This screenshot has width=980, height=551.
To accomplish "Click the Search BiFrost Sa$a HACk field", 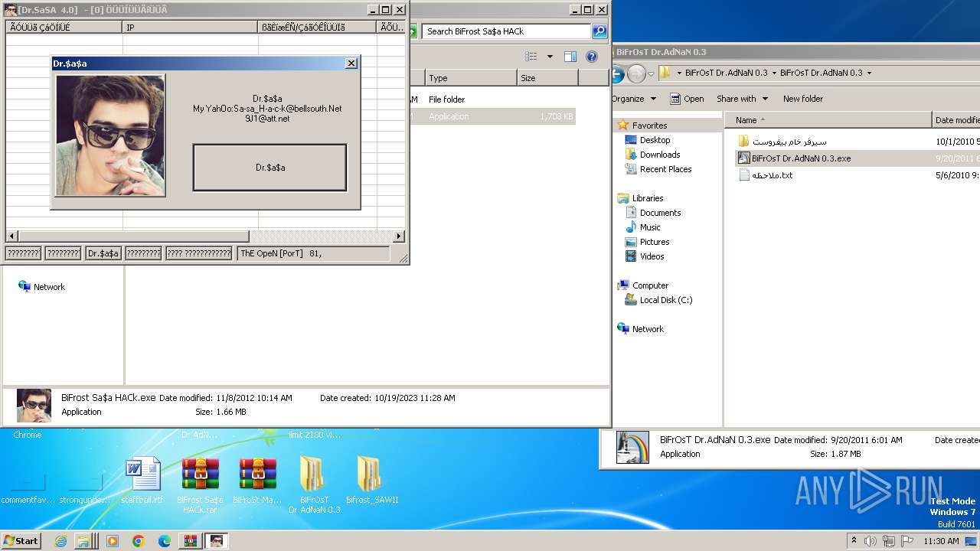I will pos(506,31).
